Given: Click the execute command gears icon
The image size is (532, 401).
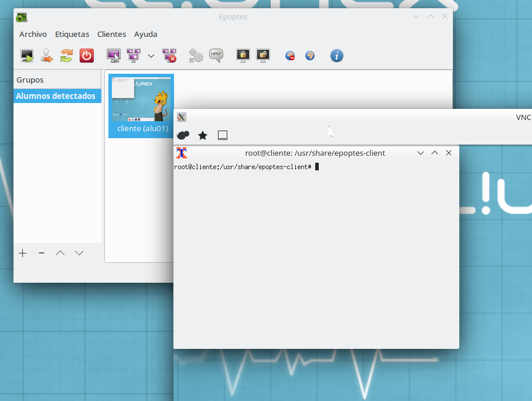Looking at the screenshot, I should click(x=196, y=56).
